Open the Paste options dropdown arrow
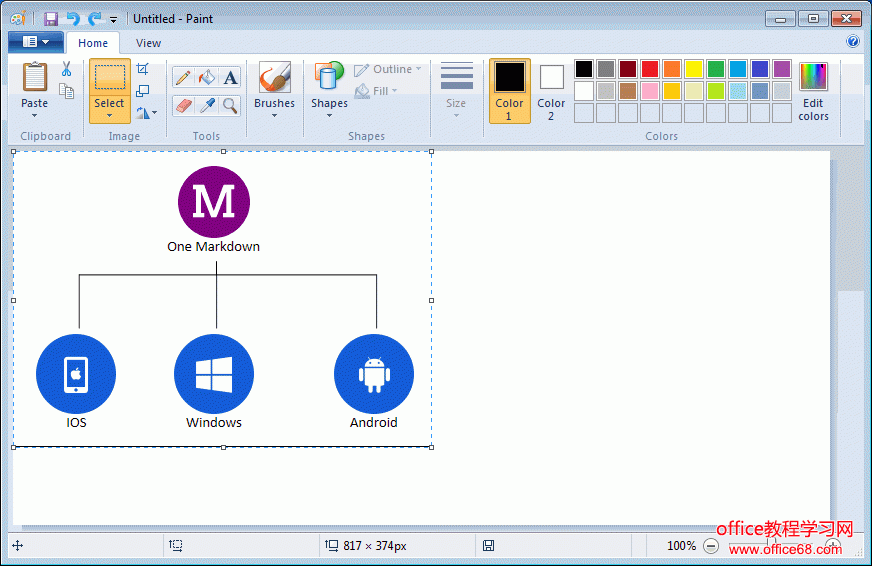872x566 pixels. [x=35, y=116]
